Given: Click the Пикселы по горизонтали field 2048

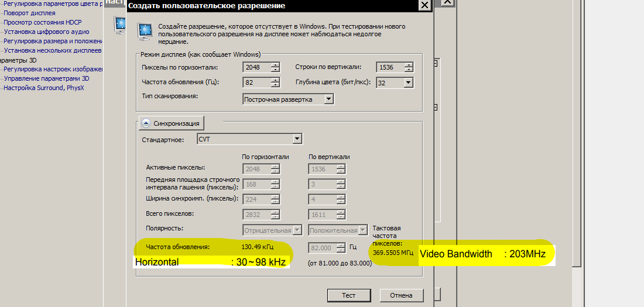Looking at the screenshot, I should pos(256,67).
